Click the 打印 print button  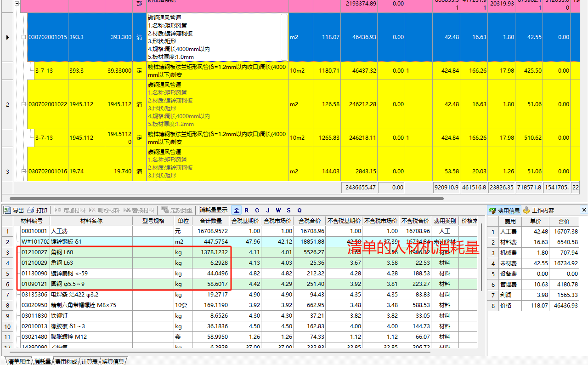click(x=37, y=210)
